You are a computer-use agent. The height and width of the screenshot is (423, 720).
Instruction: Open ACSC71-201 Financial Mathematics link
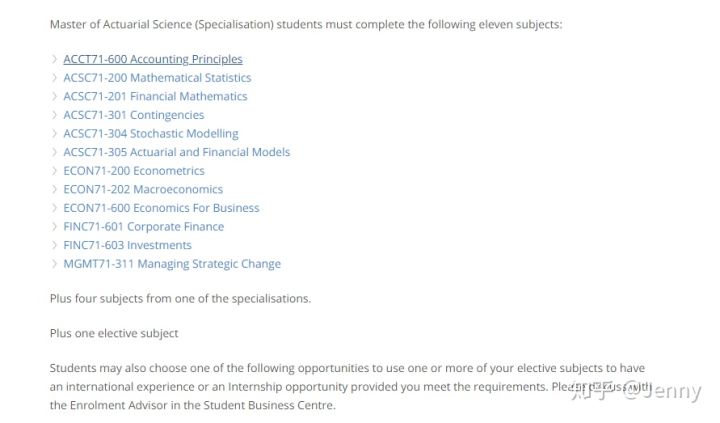(x=155, y=96)
